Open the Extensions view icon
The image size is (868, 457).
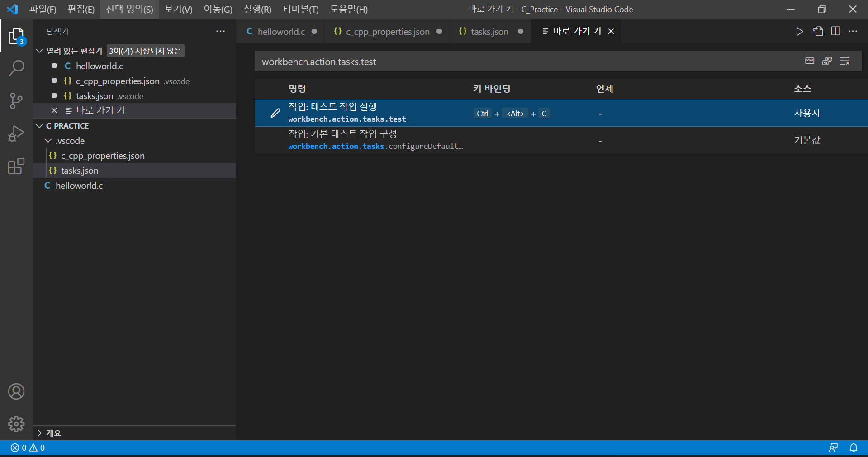point(16,166)
